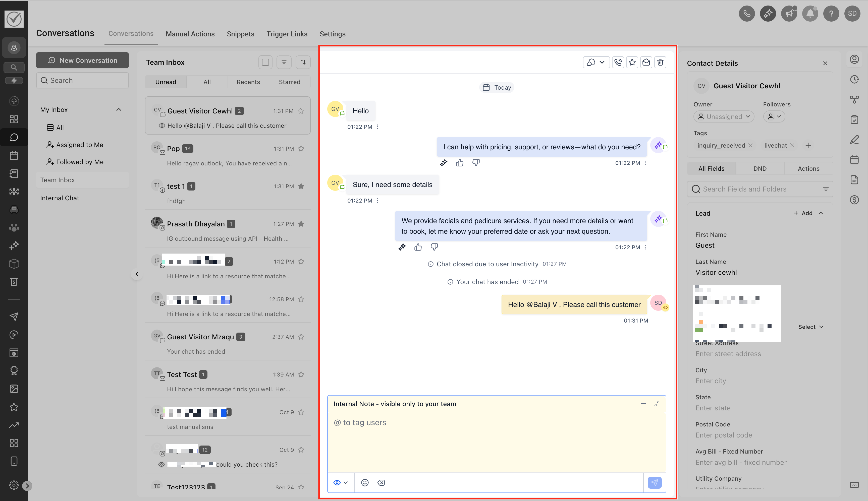Star the current conversation from the header
Screen dimensions: 868x501
[632, 62]
